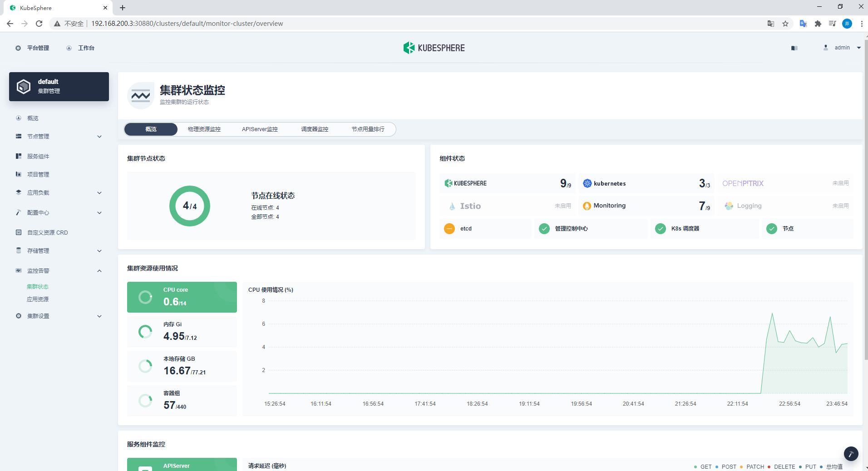The width and height of the screenshot is (868, 471).
Task: Open the 集群状态 submenu item
Action: pos(38,287)
